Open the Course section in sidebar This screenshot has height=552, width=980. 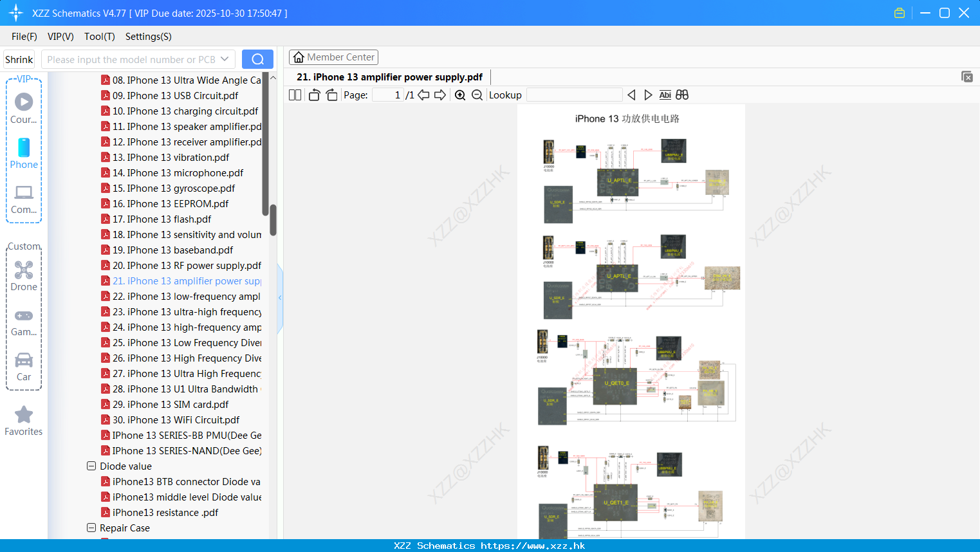[24, 108]
